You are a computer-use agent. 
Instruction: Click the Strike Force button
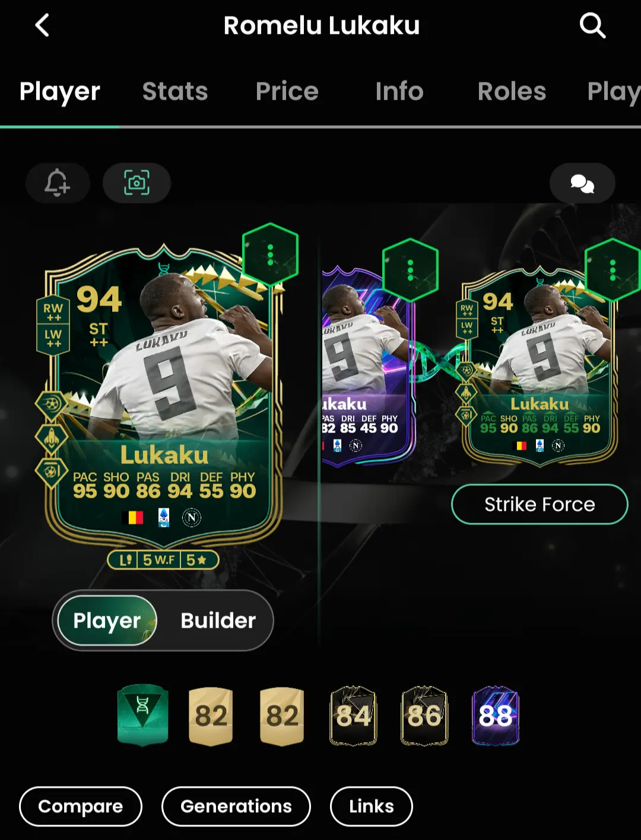[x=540, y=504]
